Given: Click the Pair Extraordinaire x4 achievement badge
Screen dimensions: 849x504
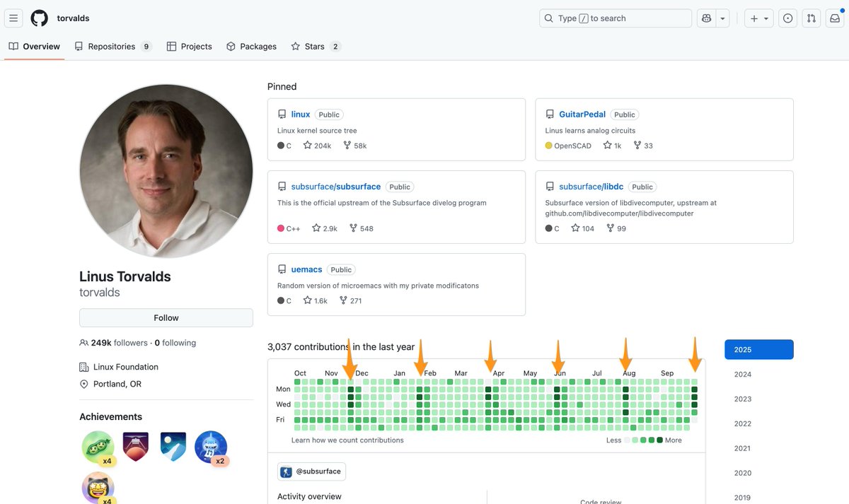Looking at the screenshot, I should 98,447.
